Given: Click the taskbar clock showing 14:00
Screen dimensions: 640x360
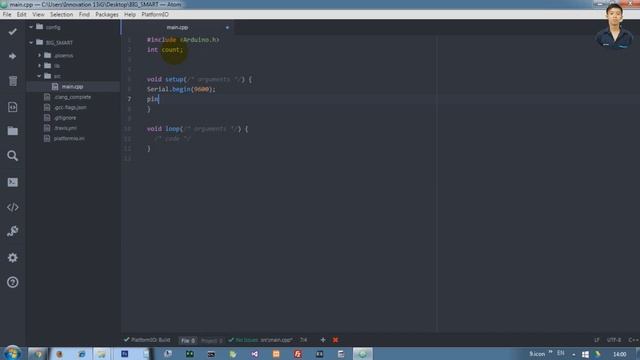Looking at the screenshot, I should pyautogui.click(x=620, y=354).
